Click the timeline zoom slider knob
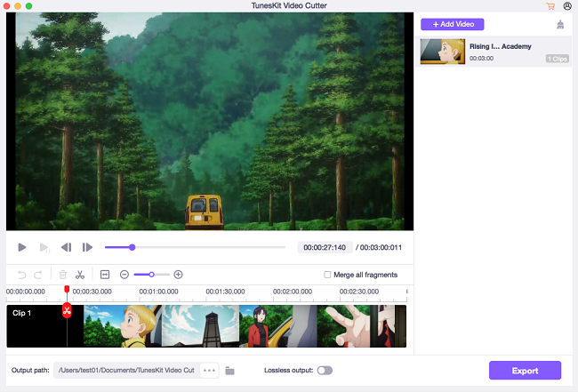Screen dimensions: 578x392 click(151, 275)
